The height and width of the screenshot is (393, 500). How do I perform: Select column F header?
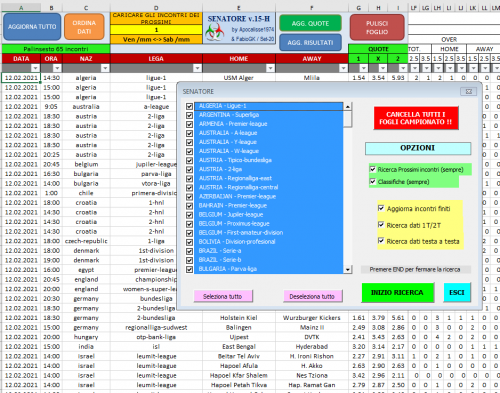tap(312, 7)
